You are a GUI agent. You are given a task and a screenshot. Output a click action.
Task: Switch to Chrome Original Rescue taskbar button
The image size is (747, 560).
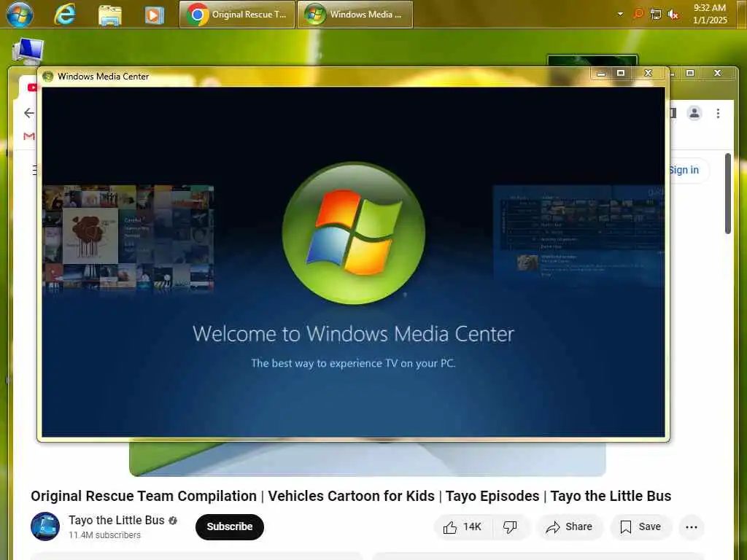coord(237,15)
